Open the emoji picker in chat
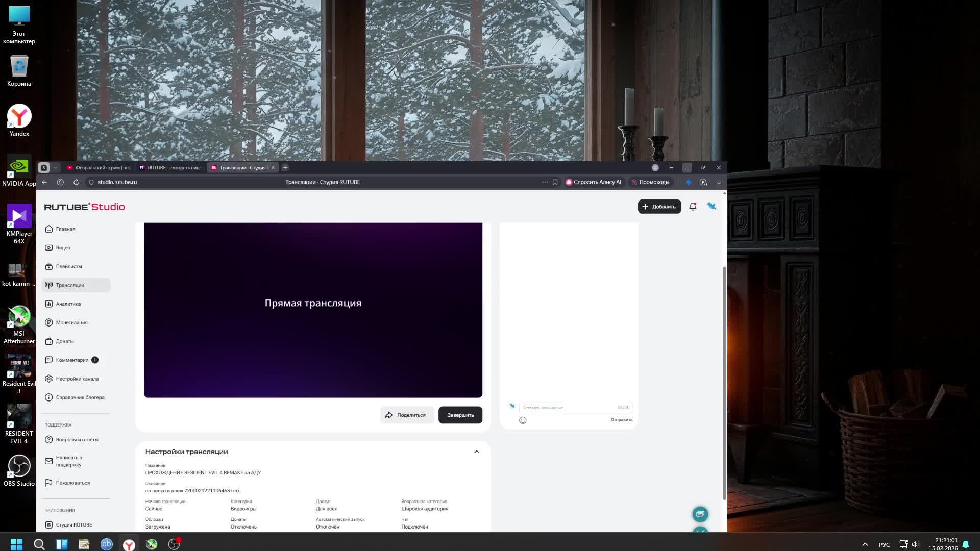 click(523, 420)
